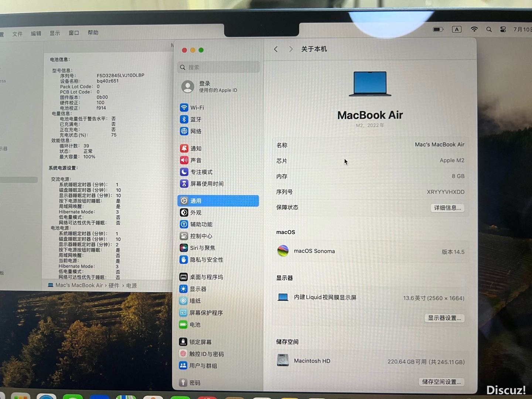
Task: Click the 充电状态 (%) 75 line
Action: tap(88, 135)
